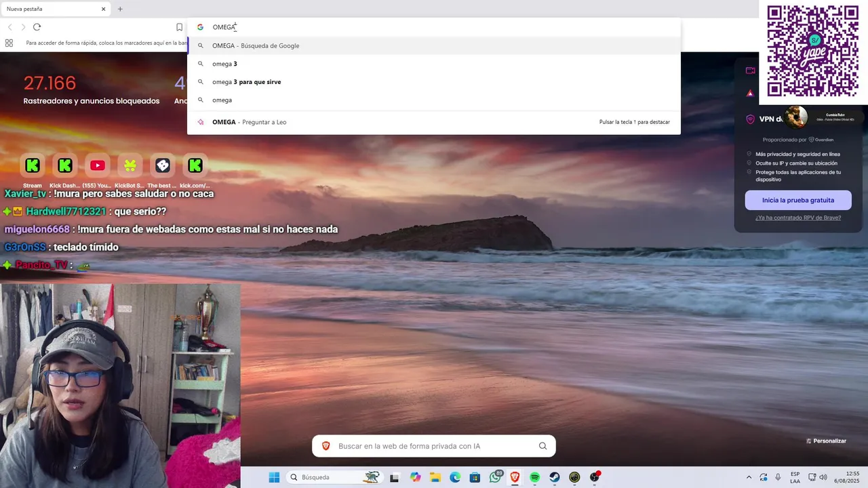Image resolution: width=868 pixels, height=488 pixels.
Task: Click the Leo sparkle icon in suggestions
Action: pos(201,122)
